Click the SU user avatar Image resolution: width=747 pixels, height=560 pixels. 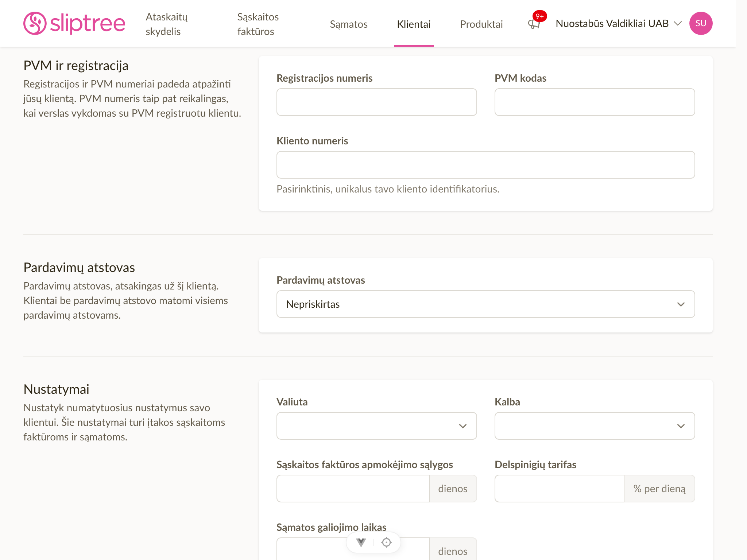click(x=701, y=23)
